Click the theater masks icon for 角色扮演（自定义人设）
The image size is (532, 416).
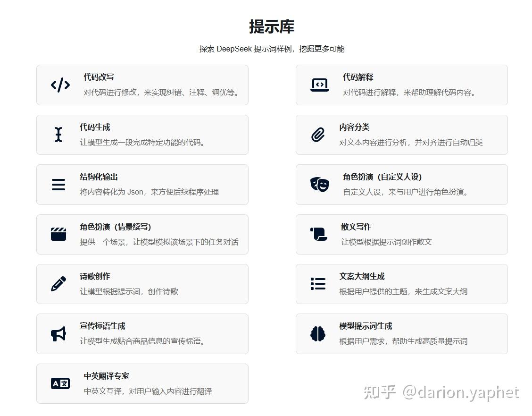click(x=319, y=185)
